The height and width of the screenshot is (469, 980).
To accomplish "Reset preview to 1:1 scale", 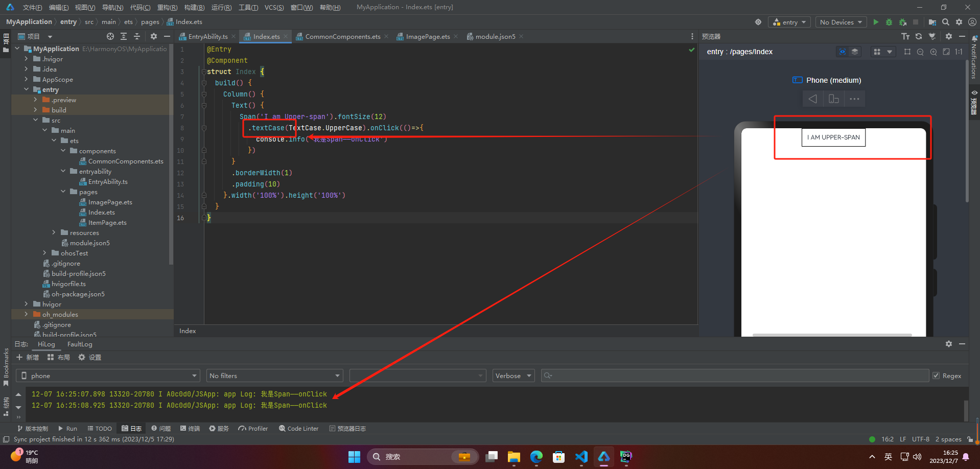I will [x=959, y=52].
